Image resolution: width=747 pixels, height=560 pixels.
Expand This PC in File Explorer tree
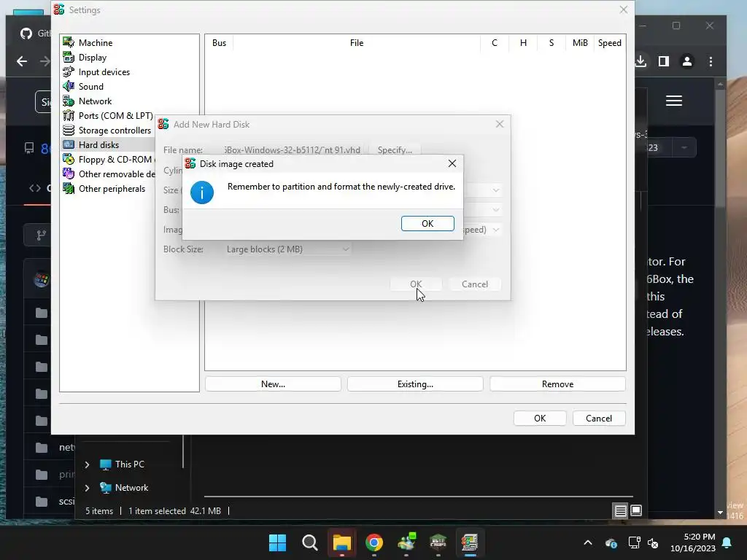tap(87, 464)
